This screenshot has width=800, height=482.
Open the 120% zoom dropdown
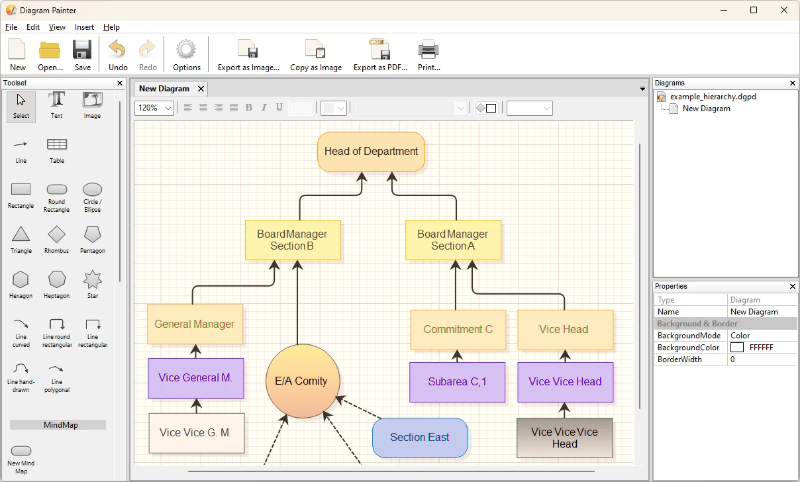[154, 108]
